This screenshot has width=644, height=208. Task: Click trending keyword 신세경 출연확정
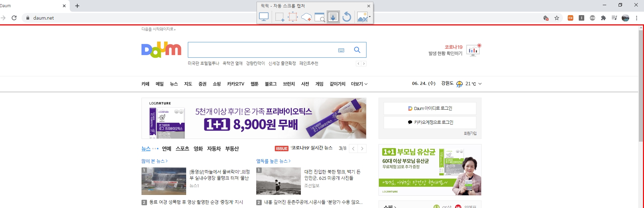coord(282,63)
